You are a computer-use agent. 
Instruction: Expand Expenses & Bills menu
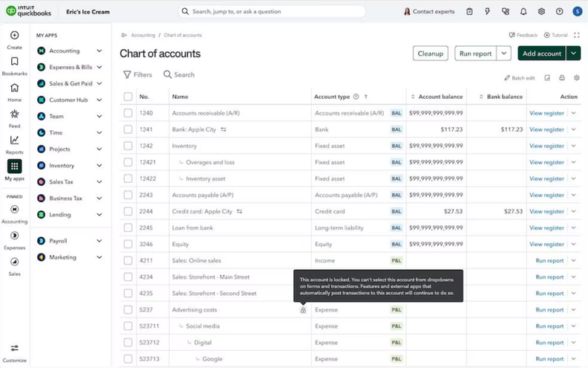coord(99,67)
